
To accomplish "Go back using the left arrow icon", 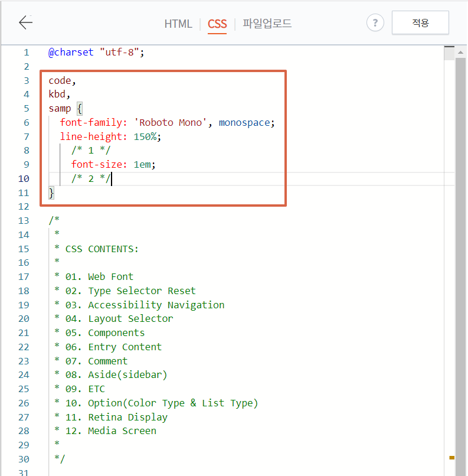I will (x=26, y=22).
